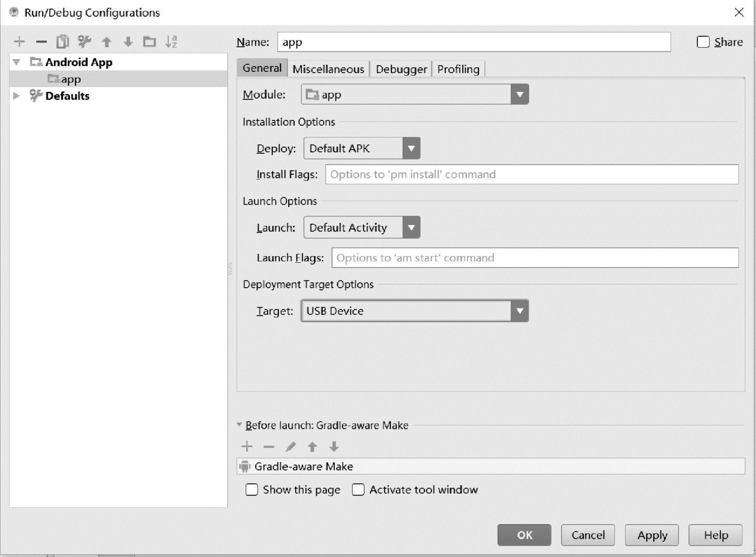Switch to the Miscellaneous tab
The image size is (756, 557).
click(x=328, y=69)
